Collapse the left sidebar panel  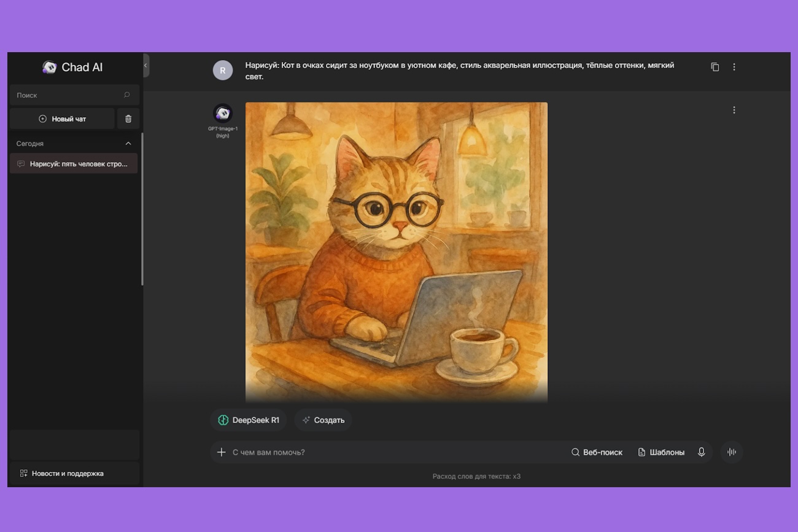tap(145, 66)
